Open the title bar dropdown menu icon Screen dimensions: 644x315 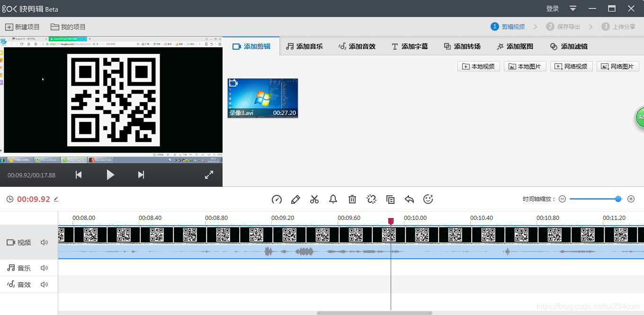[x=573, y=9]
